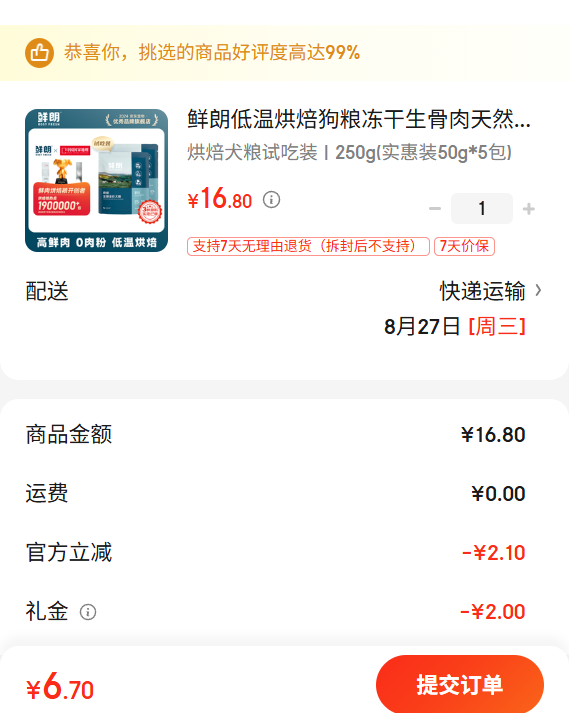Tap the 官方立减 discount amount -¥2.10
Viewport: 569px width, 713px height.
[493, 553]
